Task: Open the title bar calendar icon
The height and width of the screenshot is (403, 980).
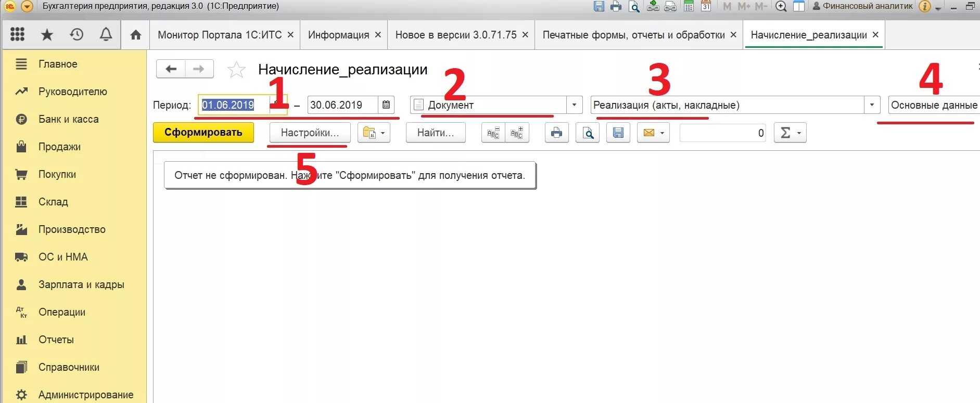Action: click(706, 6)
